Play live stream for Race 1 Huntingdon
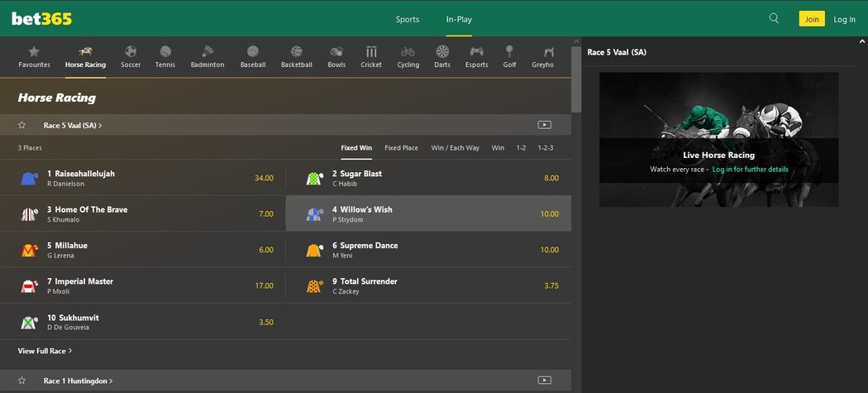This screenshot has width=868, height=393. (544, 381)
